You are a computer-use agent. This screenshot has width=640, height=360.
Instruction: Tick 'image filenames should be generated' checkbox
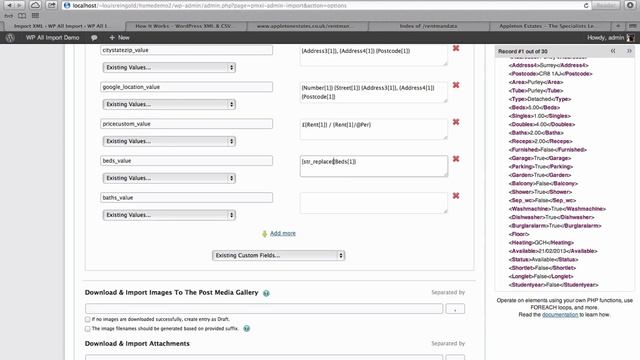tap(87, 329)
